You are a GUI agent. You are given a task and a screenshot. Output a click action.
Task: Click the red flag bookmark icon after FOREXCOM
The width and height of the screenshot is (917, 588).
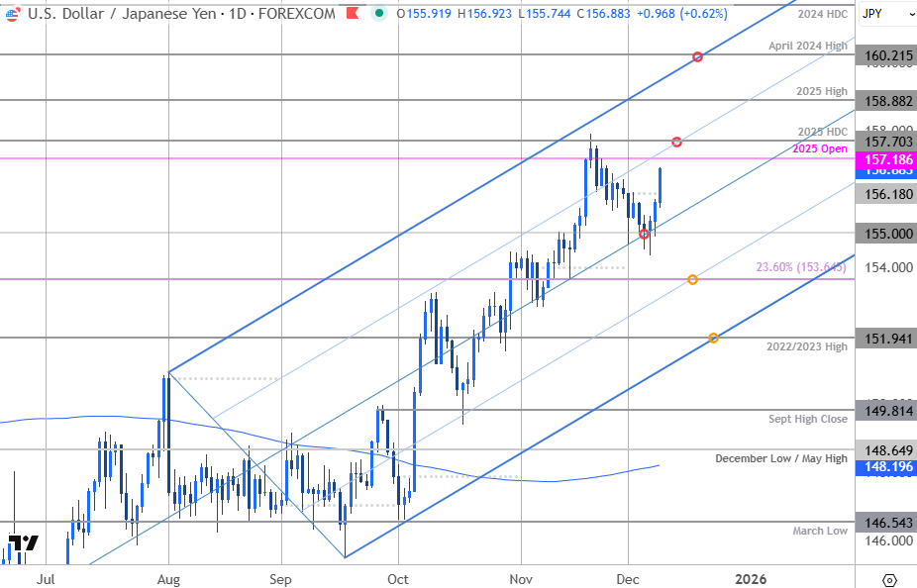click(x=352, y=14)
